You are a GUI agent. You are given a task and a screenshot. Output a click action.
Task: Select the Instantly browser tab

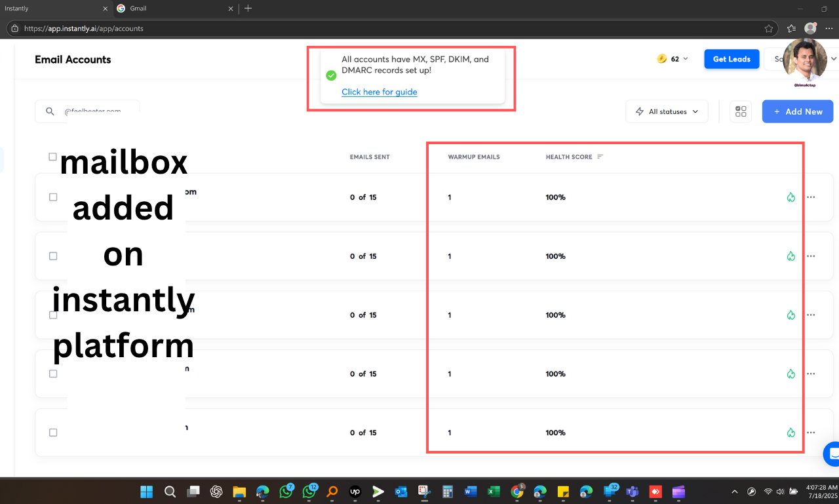pos(39,9)
